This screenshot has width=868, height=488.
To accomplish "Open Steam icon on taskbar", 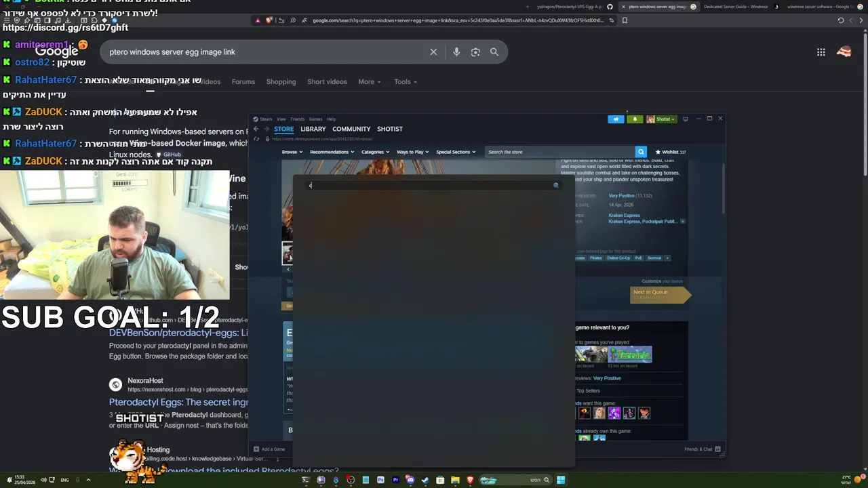I will point(425,480).
